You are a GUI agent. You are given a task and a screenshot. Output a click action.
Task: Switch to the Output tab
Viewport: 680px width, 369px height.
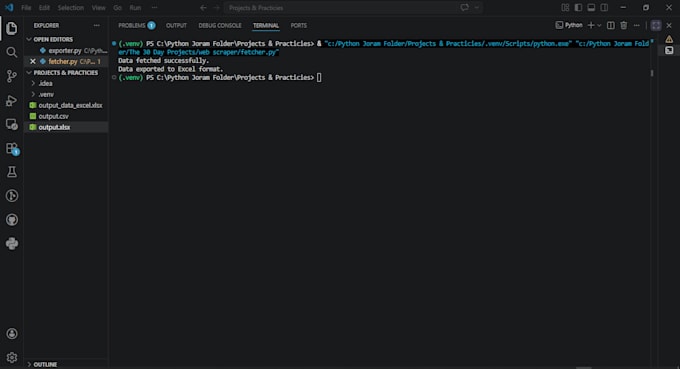(177, 26)
